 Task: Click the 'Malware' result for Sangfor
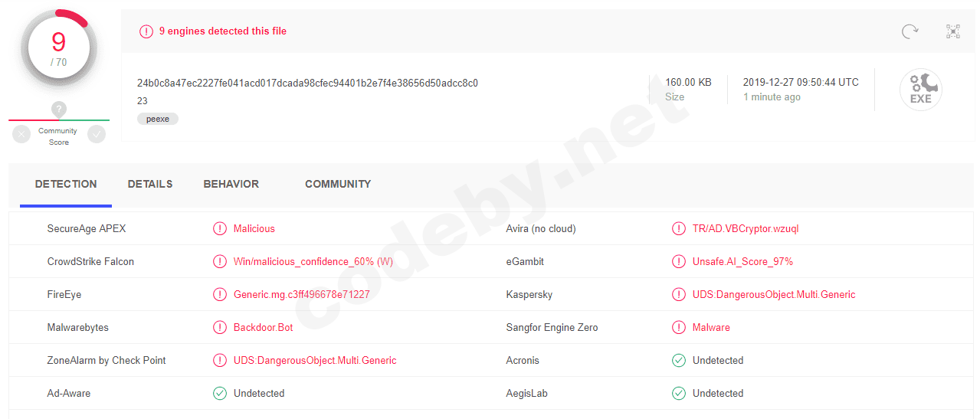[x=711, y=327]
